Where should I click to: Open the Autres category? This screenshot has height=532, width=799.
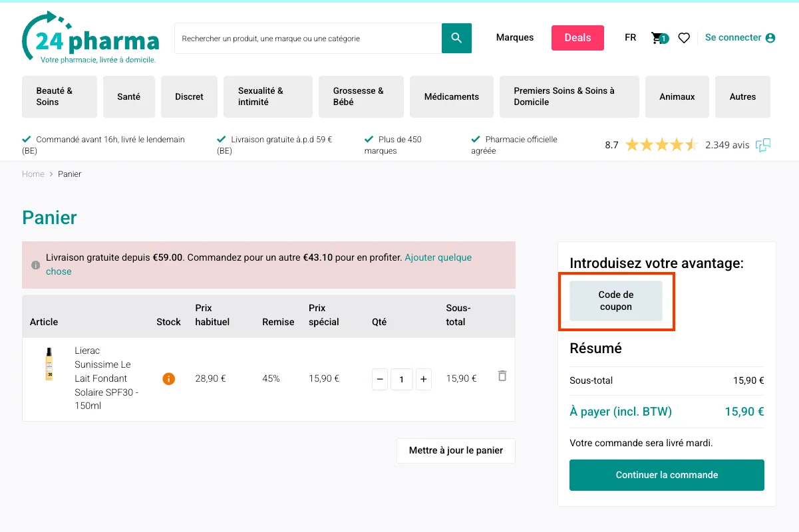tap(742, 96)
